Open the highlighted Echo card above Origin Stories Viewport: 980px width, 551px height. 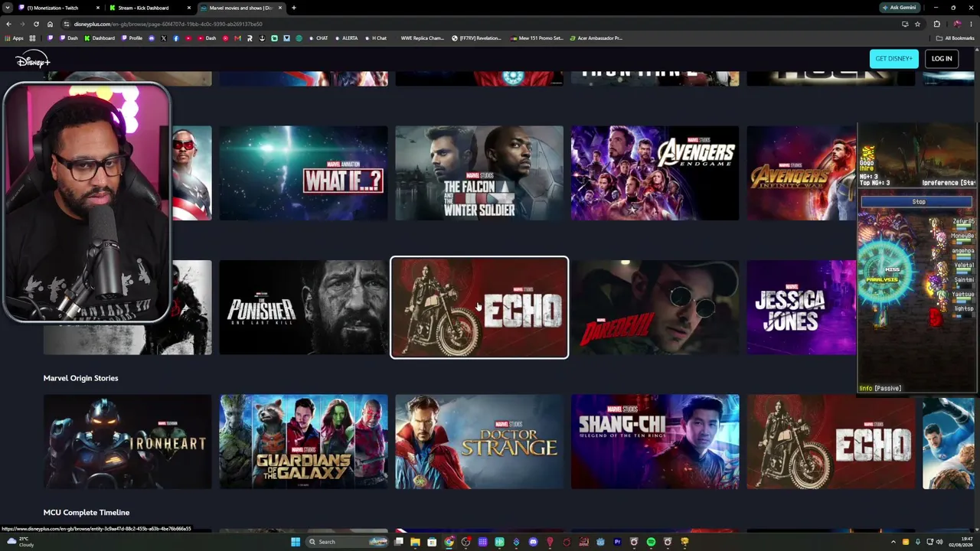pyautogui.click(x=479, y=308)
